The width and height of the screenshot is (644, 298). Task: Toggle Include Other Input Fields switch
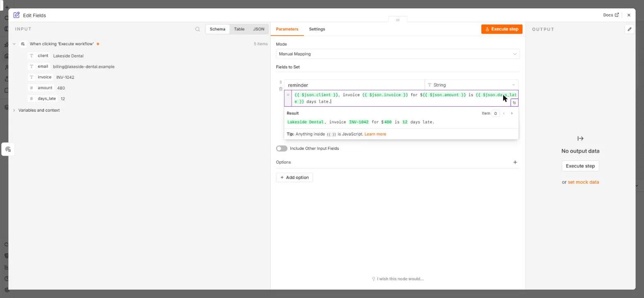click(282, 148)
